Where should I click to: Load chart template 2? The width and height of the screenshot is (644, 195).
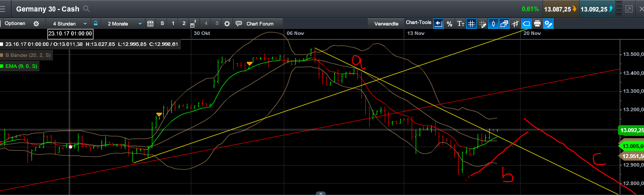coord(184,23)
